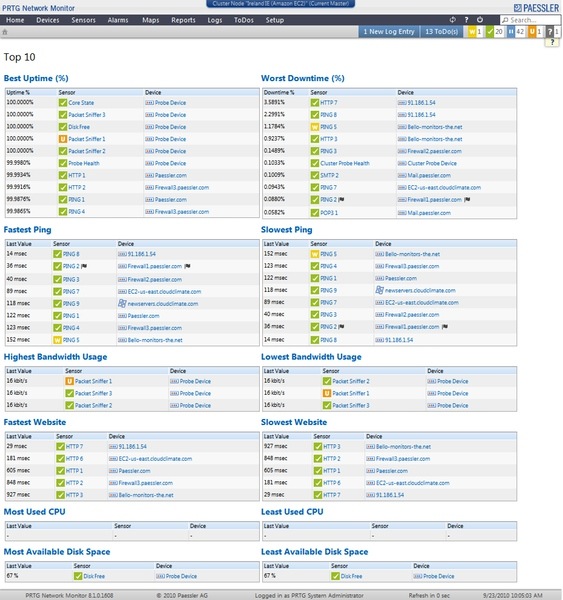Click the blue paused sensors status icon
Image resolution: width=563 pixels, height=600 pixels.
click(x=511, y=32)
